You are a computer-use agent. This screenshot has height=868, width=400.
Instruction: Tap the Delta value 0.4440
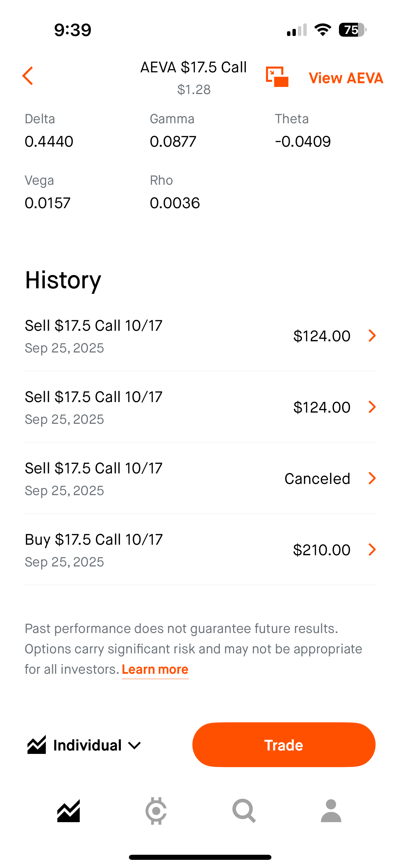[49, 142]
